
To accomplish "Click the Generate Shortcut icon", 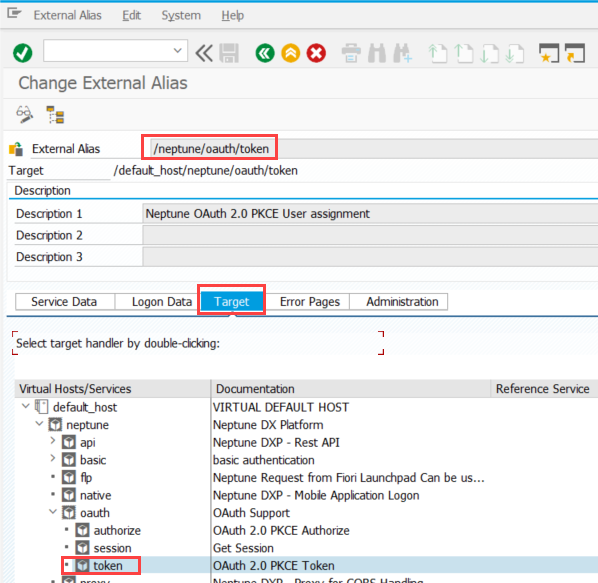I will [575, 53].
